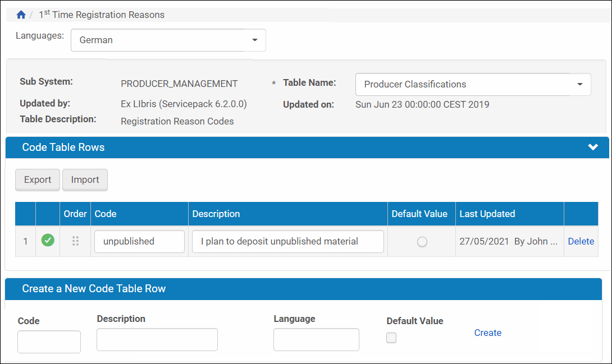Click the Last Updated column header

tap(487, 214)
